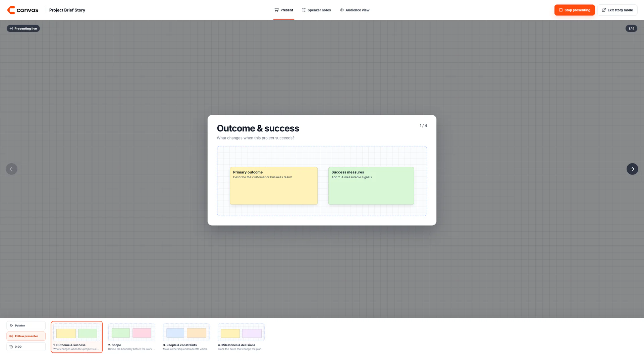644x362 pixels.
Task: Go to the next slide arrow
Action: tap(632, 169)
